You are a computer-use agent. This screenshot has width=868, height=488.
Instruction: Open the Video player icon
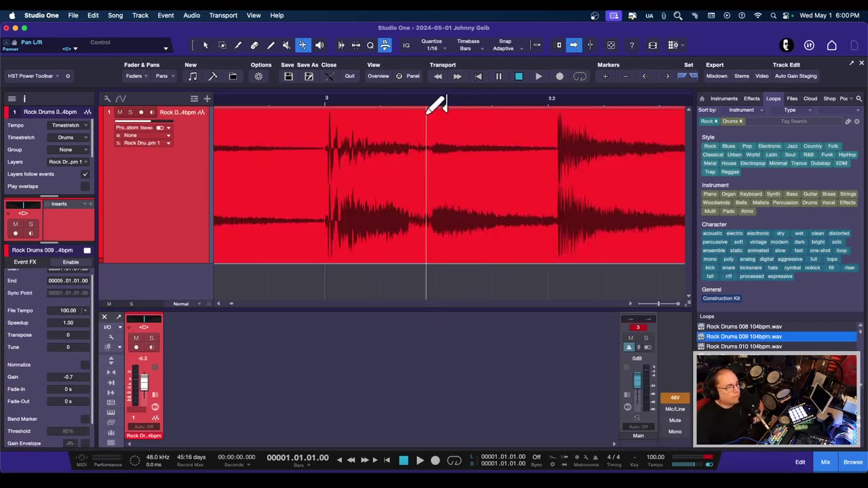pos(652,45)
